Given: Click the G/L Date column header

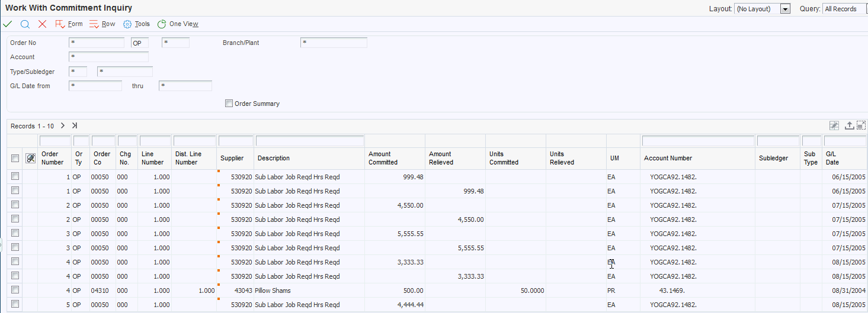Looking at the screenshot, I should click(x=832, y=158).
